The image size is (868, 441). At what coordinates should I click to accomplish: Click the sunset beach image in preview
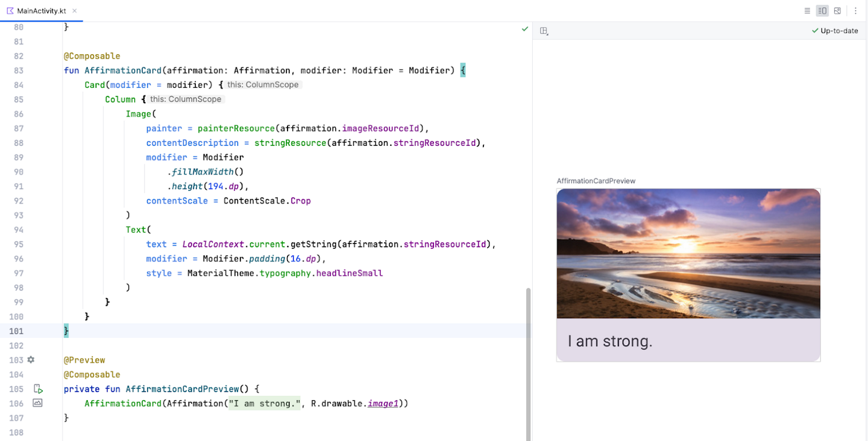pos(688,254)
